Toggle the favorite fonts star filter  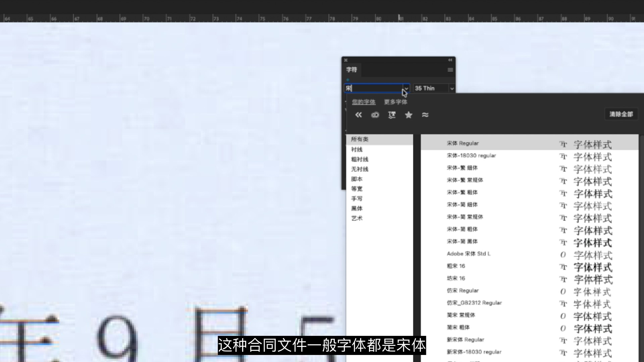point(409,115)
